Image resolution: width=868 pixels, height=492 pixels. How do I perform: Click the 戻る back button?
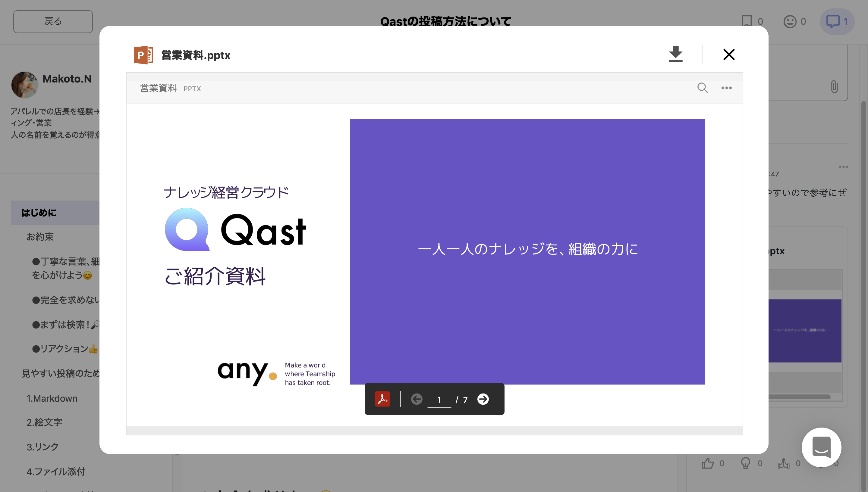(53, 22)
